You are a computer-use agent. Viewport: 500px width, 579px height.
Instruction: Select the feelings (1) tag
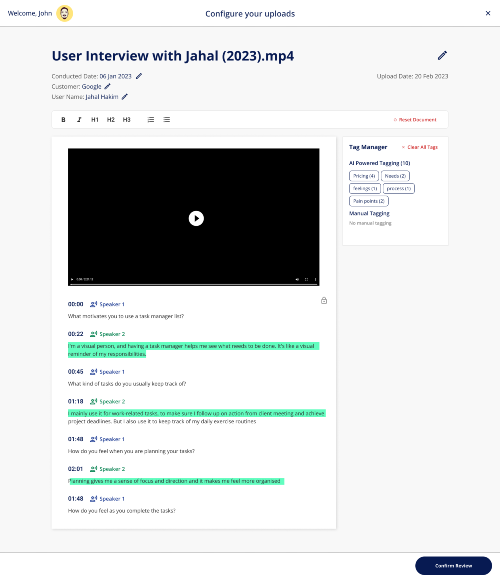click(x=365, y=188)
